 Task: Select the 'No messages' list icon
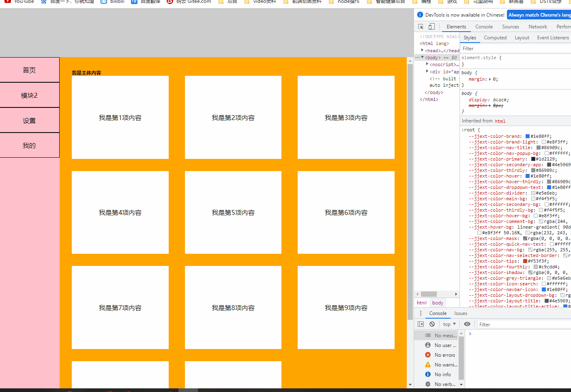coord(428,335)
